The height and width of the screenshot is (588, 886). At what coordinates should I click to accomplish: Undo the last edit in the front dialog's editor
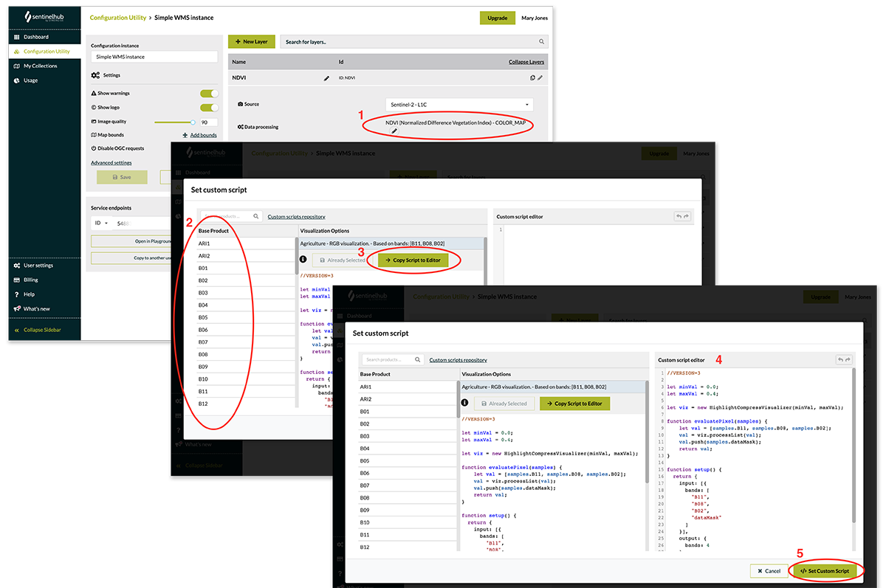(840, 359)
